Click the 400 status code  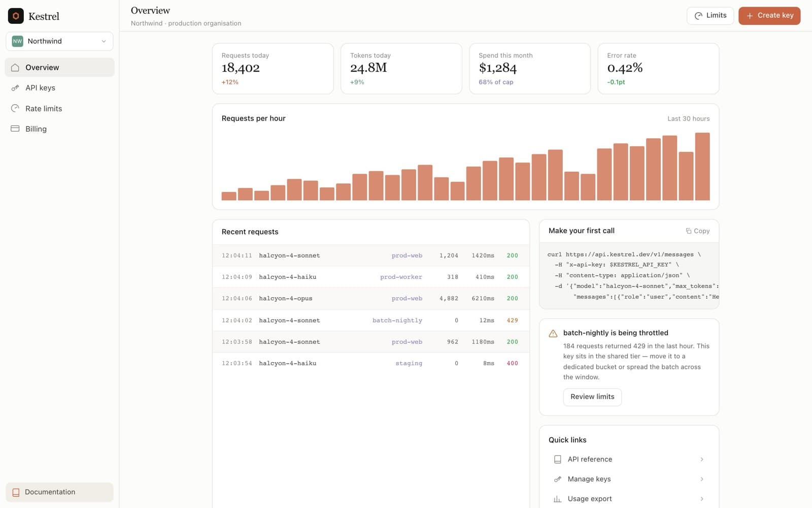[x=512, y=363]
